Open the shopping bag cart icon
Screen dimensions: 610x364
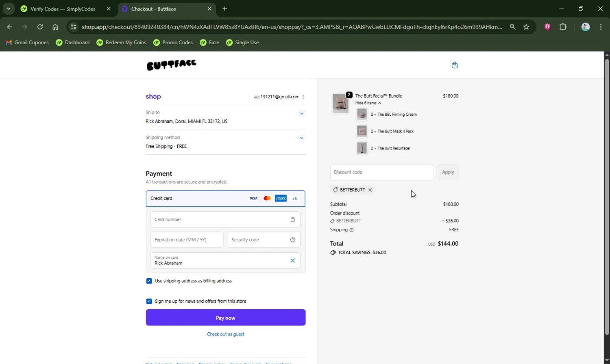click(x=455, y=65)
